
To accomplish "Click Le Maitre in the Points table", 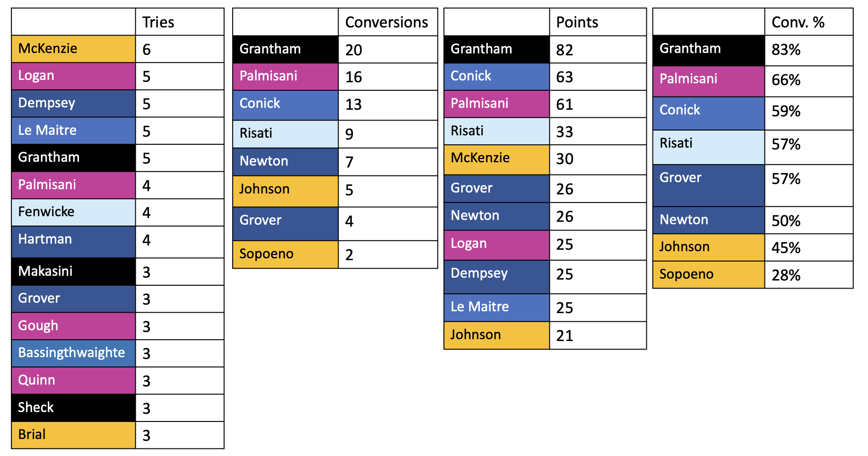I will 496,307.
